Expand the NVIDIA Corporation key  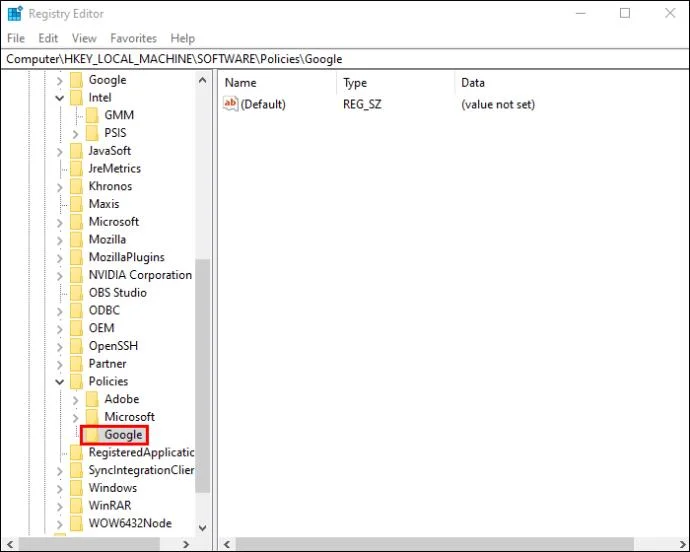click(60, 276)
